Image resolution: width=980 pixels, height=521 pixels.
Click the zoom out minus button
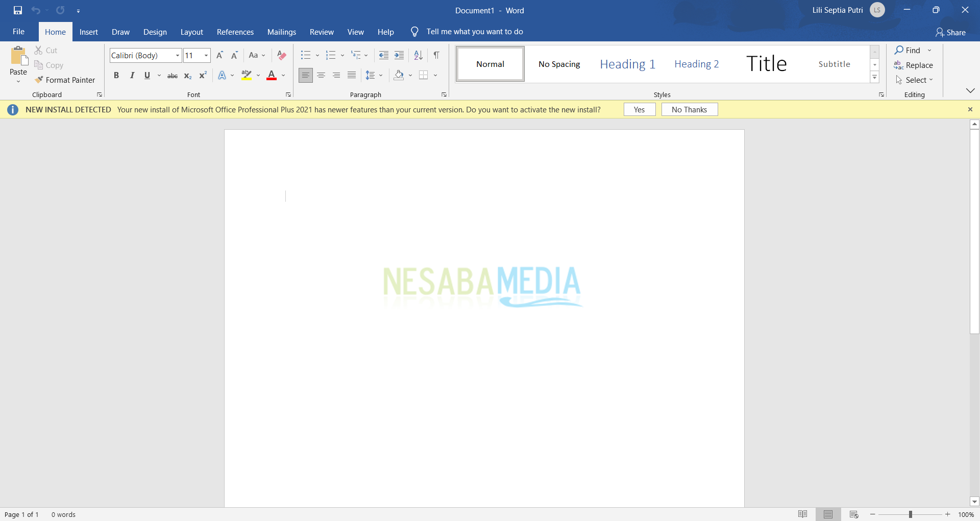[x=873, y=514]
